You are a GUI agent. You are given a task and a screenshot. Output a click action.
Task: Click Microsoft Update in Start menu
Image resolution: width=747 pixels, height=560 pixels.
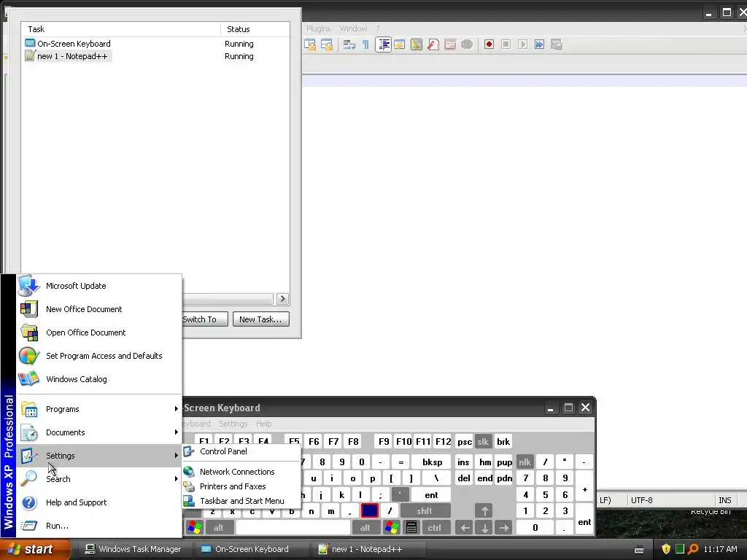(x=99, y=286)
